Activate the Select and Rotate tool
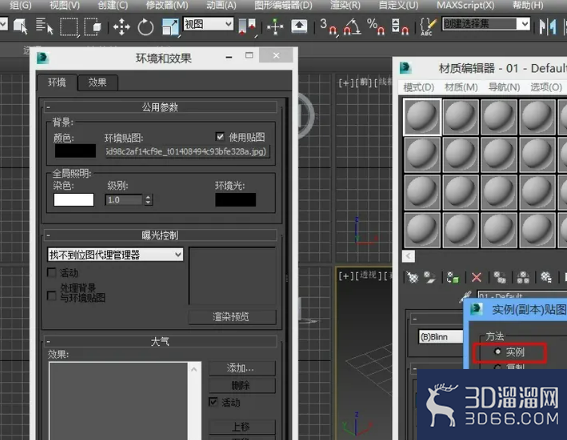 [x=145, y=27]
